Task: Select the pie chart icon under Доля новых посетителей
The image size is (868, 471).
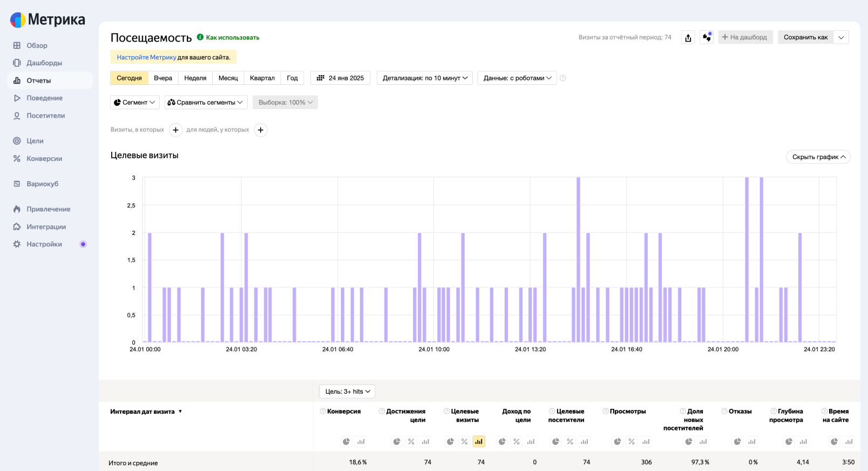Action: [x=689, y=442]
